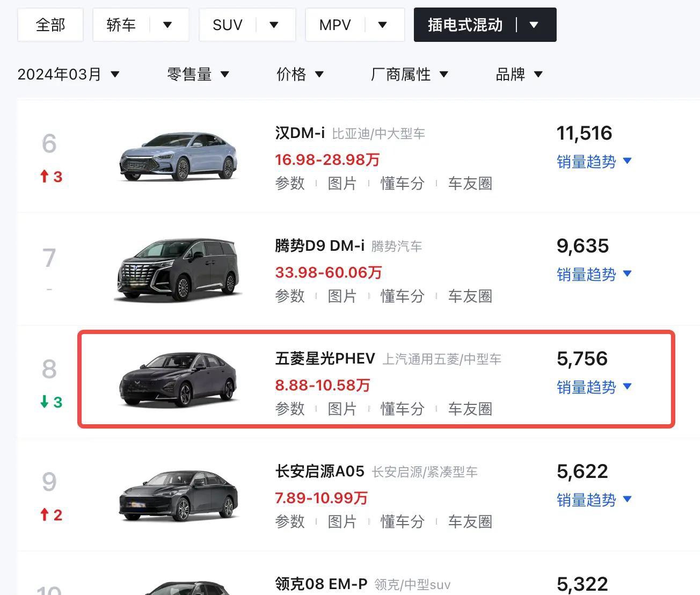Show 销量趋势 for 腾势D9 DM-i
Image resolution: width=700 pixels, height=595 pixels.
[594, 274]
